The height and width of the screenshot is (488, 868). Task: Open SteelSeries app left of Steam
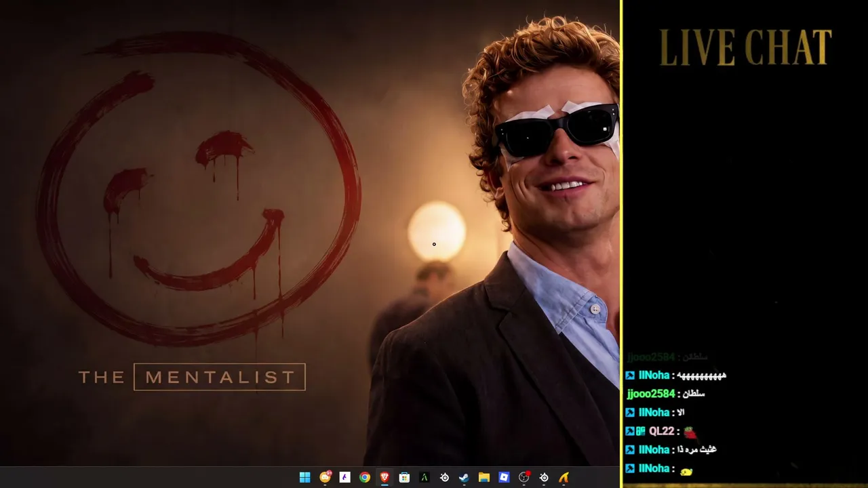click(444, 477)
